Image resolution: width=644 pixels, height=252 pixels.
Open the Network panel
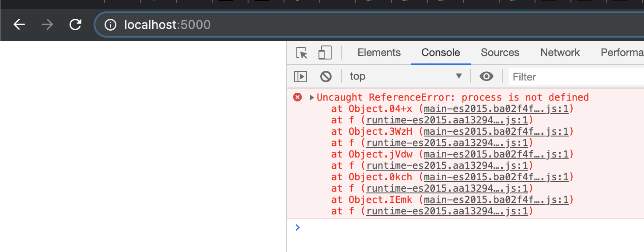point(560,52)
